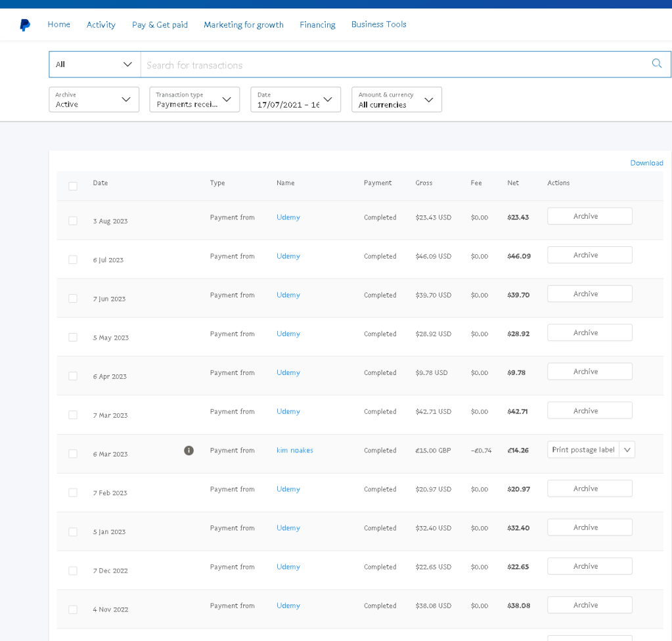Tick the select-all checkbox in header
This screenshot has width=672, height=641.
(x=73, y=186)
